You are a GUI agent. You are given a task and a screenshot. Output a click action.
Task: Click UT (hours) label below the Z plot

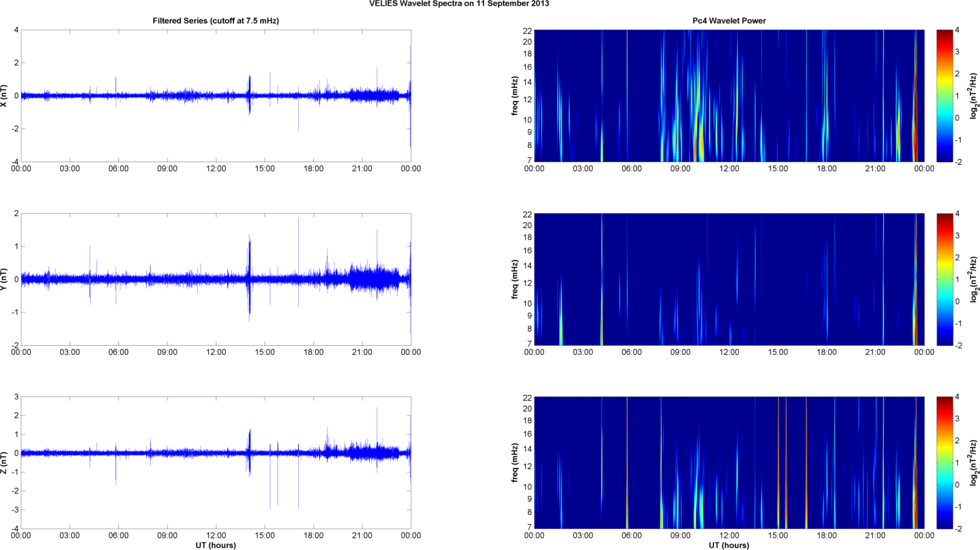pos(215,545)
